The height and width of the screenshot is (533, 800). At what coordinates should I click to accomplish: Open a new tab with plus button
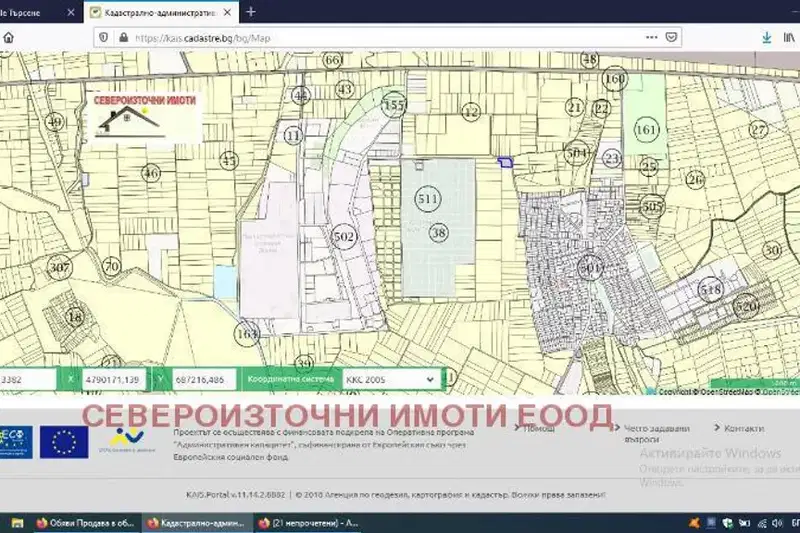click(x=251, y=12)
